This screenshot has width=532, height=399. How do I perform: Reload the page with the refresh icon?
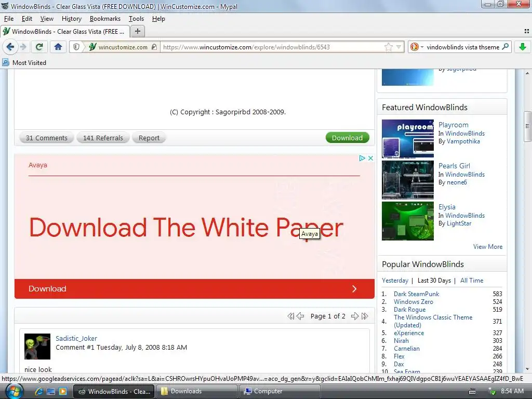[x=39, y=47]
